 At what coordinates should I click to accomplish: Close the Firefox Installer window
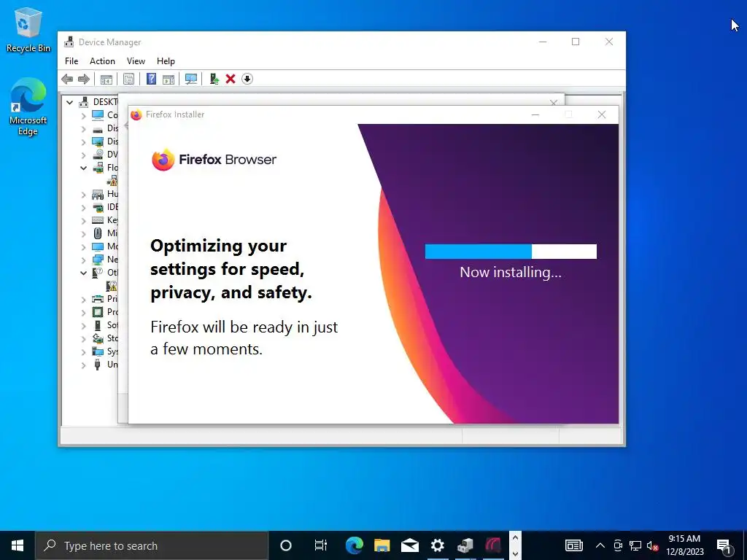pyautogui.click(x=602, y=114)
